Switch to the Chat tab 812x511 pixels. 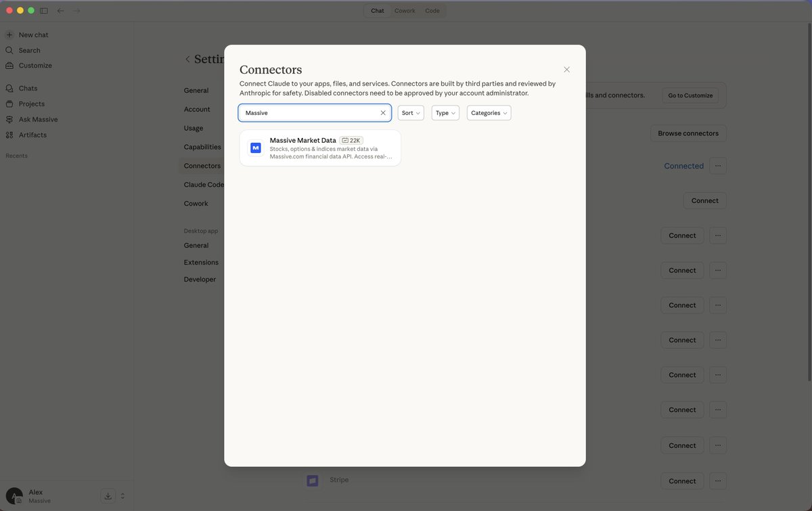(378, 11)
